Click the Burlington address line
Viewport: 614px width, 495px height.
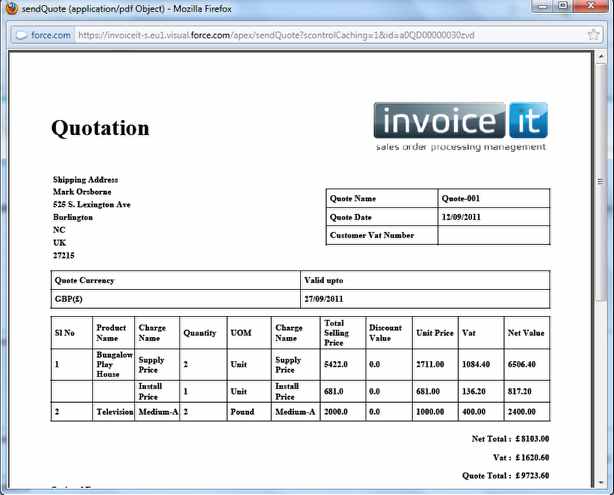coord(73,217)
